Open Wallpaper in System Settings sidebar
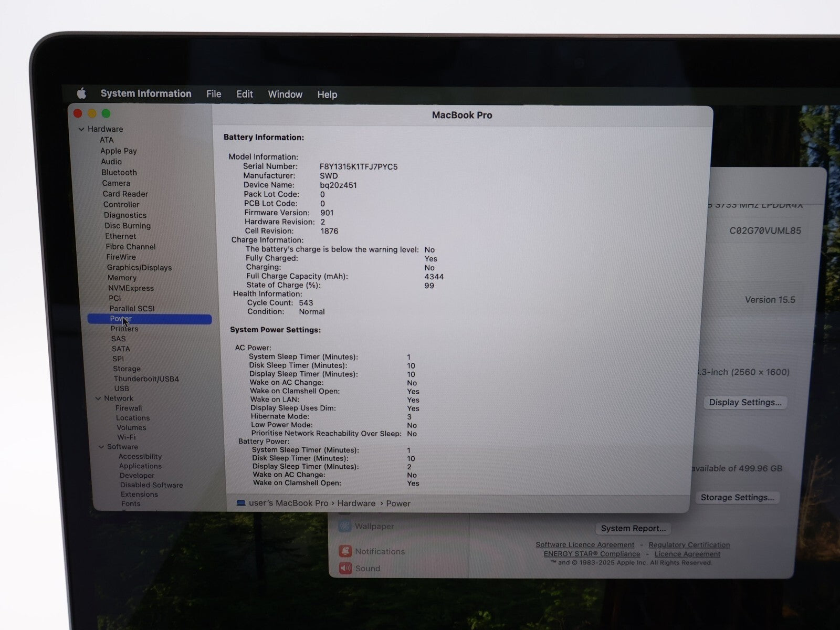Image resolution: width=840 pixels, height=630 pixels. point(366,526)
